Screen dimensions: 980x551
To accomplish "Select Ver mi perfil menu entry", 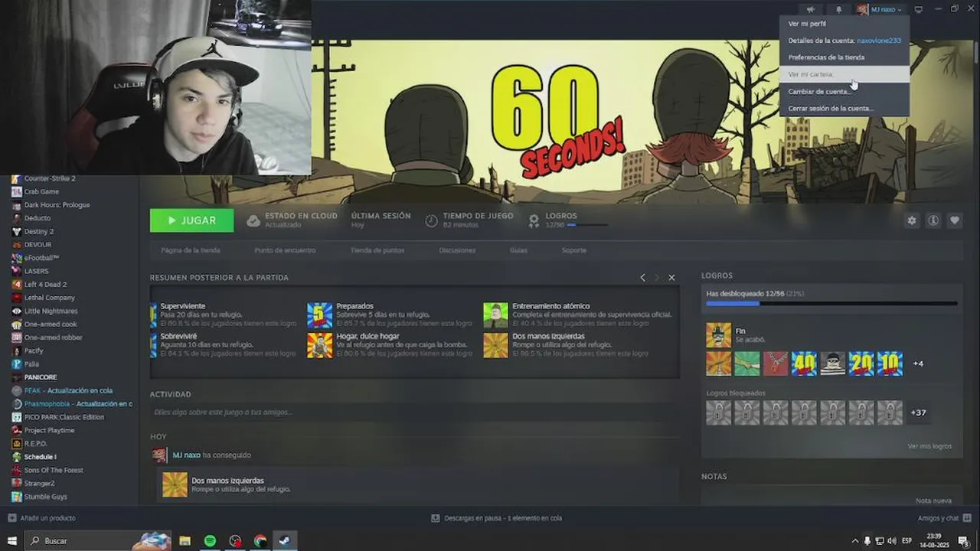I will [x=844, y=24].
